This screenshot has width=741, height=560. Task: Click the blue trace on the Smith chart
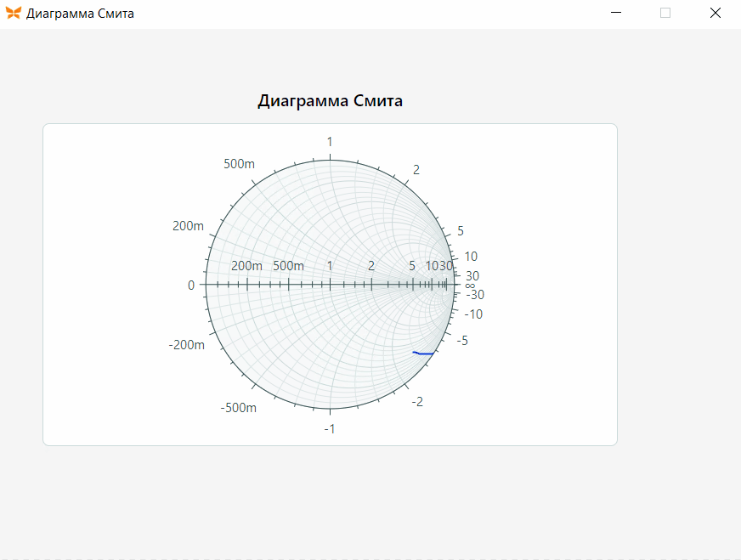point(423,353)
